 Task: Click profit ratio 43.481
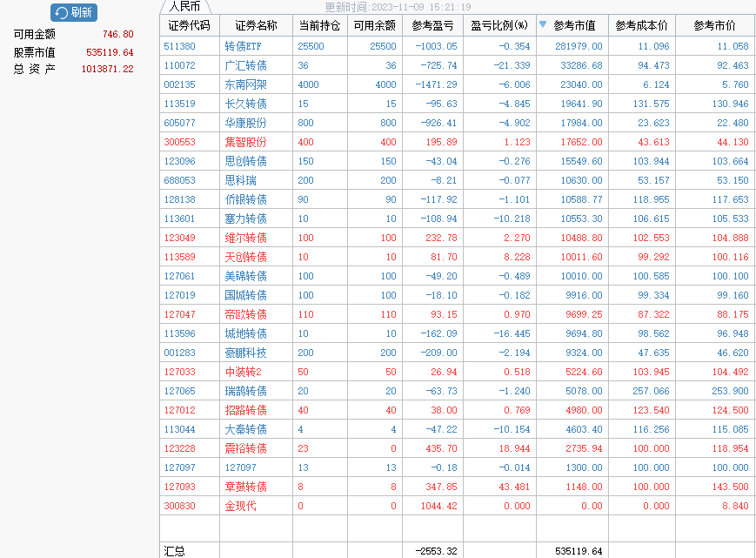point(514,487)
